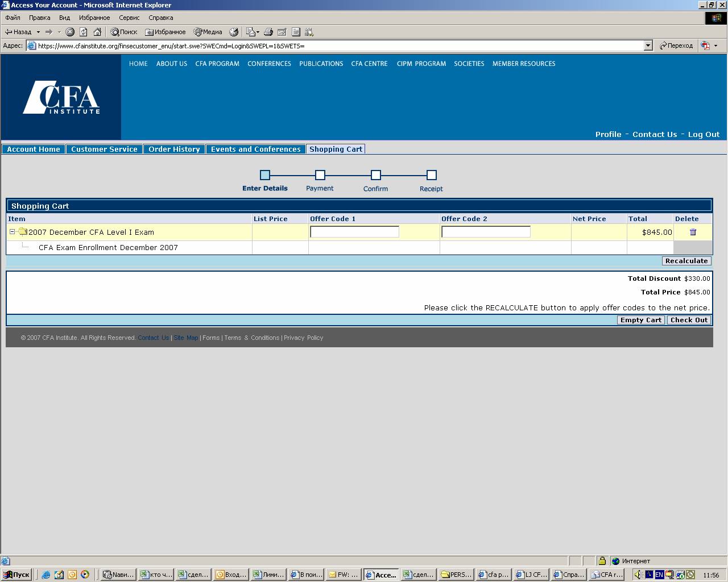The width and height of the screenshot is (728, 582).
Task: Open the Правка menu
Action: pyautogui.click(x=39, y=18)
